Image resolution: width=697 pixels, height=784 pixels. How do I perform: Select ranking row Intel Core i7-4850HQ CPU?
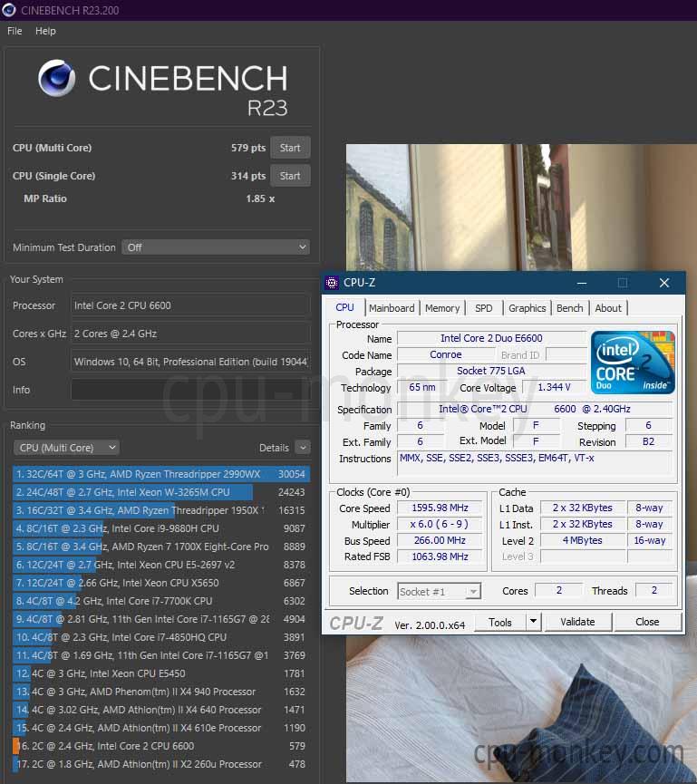click(161, 637)
